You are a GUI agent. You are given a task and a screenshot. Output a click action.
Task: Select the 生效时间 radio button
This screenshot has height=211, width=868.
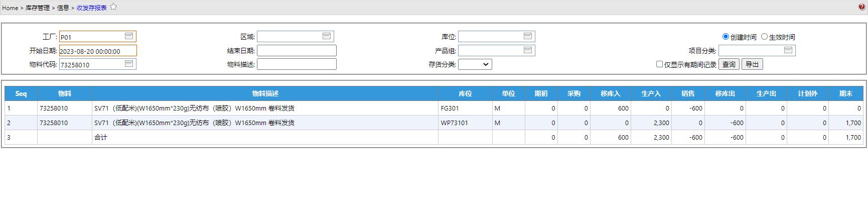coord(764,37)
